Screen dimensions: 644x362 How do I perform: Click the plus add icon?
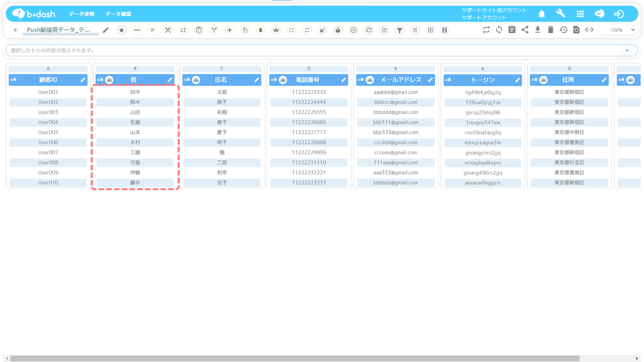pos(230,30)
